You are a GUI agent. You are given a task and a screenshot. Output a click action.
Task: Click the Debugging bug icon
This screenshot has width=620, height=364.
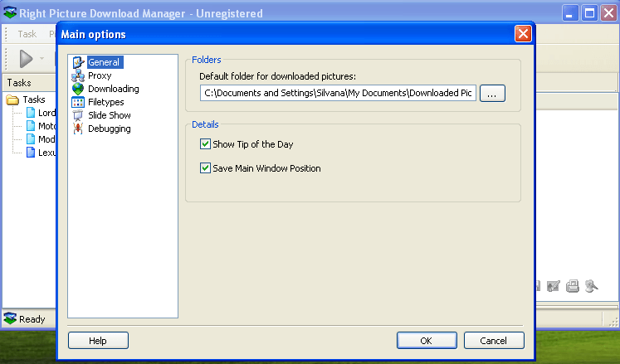78,129
